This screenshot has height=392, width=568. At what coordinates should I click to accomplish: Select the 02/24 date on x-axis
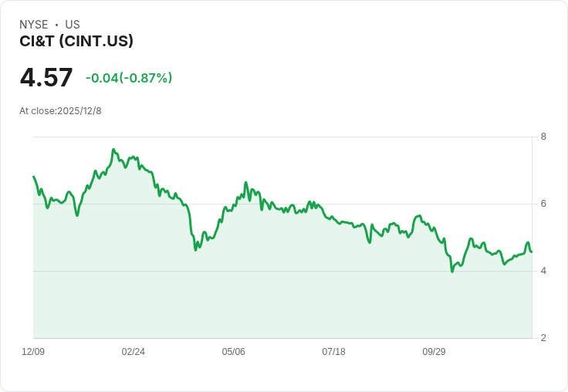pos(134,351)
